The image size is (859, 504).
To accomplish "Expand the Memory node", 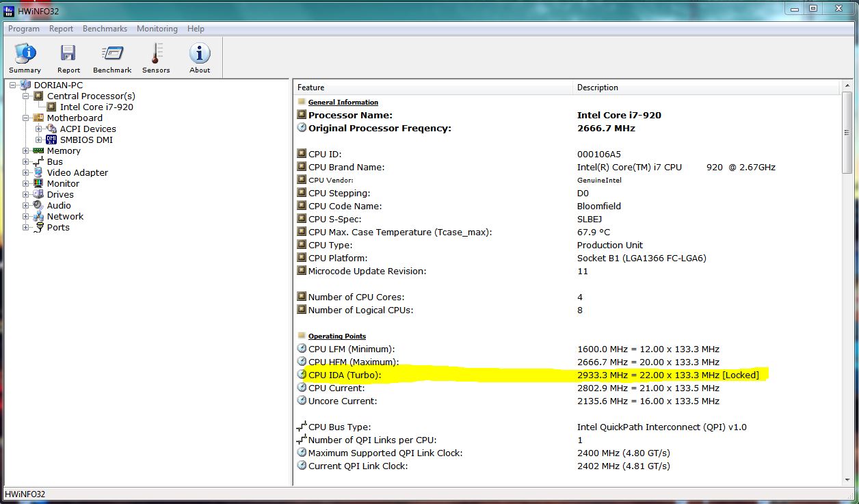I will point(25,150).
